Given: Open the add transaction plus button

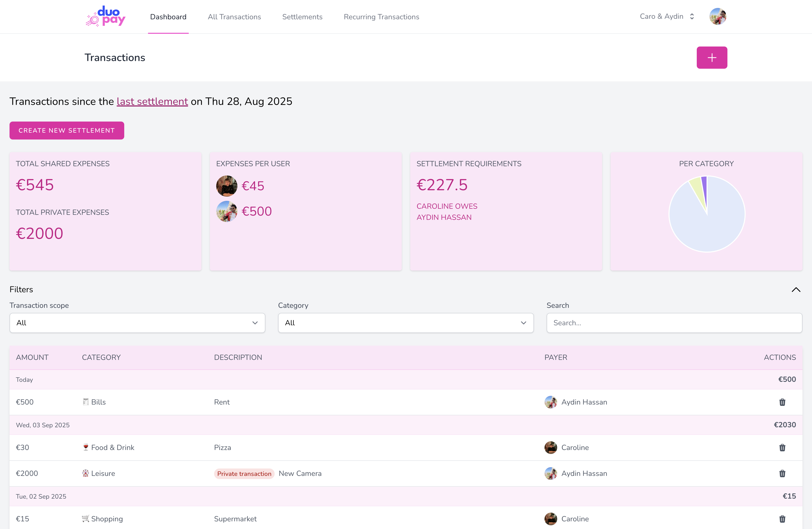Looking at the screenshot, I should click(712, 57).
